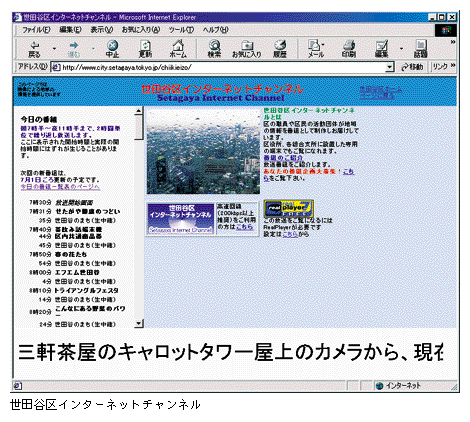Click the インターネット zone globe icon
This screenshot has width=470, height=422.
click(379, 386)
